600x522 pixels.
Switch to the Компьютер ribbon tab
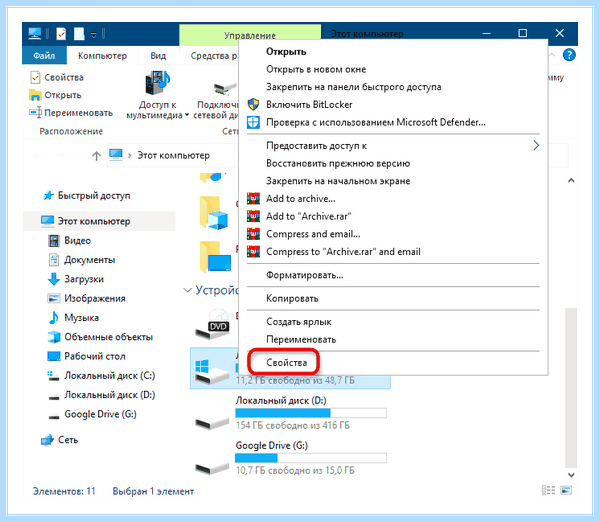[x=102, y=56]
